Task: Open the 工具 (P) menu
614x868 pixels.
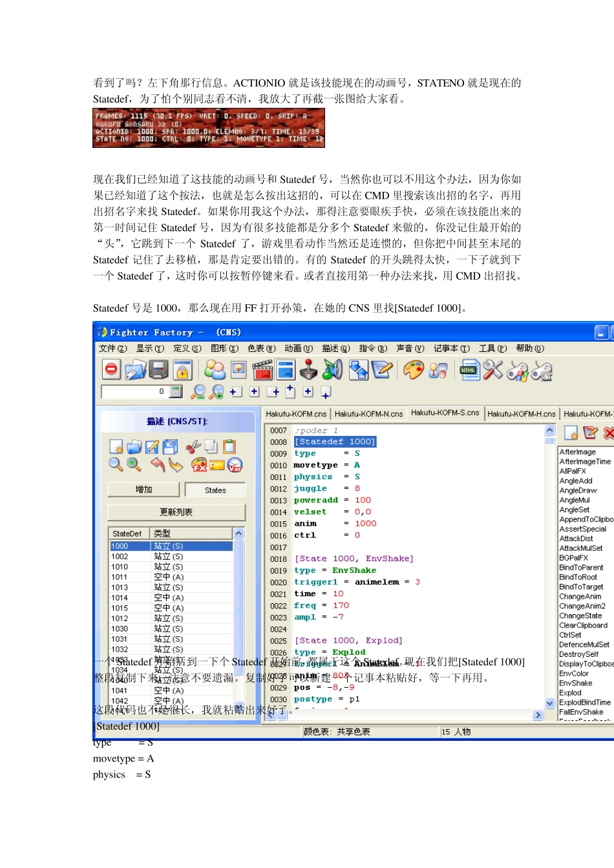Action: [x=492, y=348]
